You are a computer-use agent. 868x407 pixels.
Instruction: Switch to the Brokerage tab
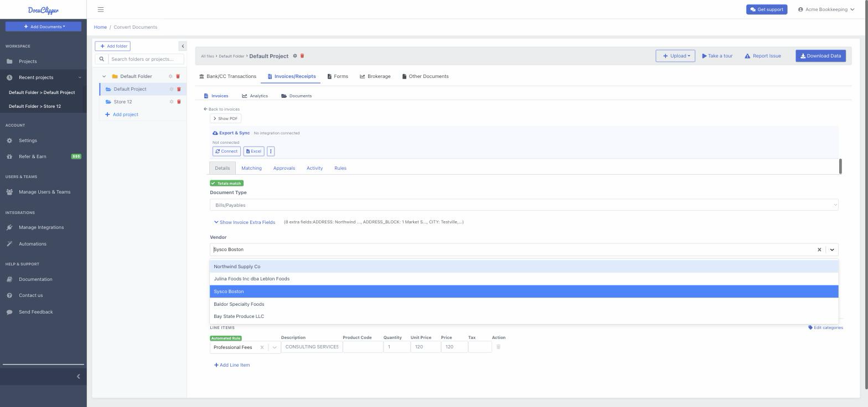tap(375, 76)
